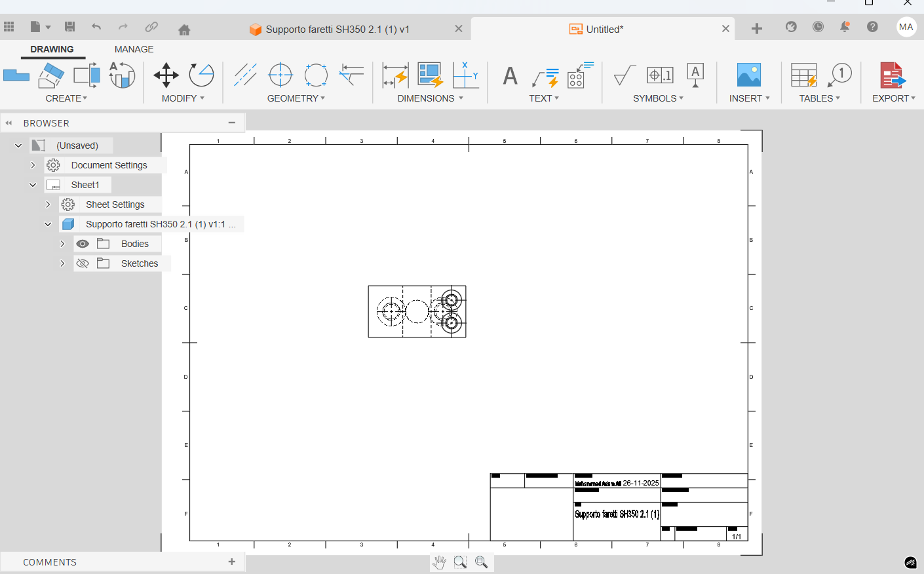
Task: Select the Ordinate Dimension tool
Action: click(466, 75)
